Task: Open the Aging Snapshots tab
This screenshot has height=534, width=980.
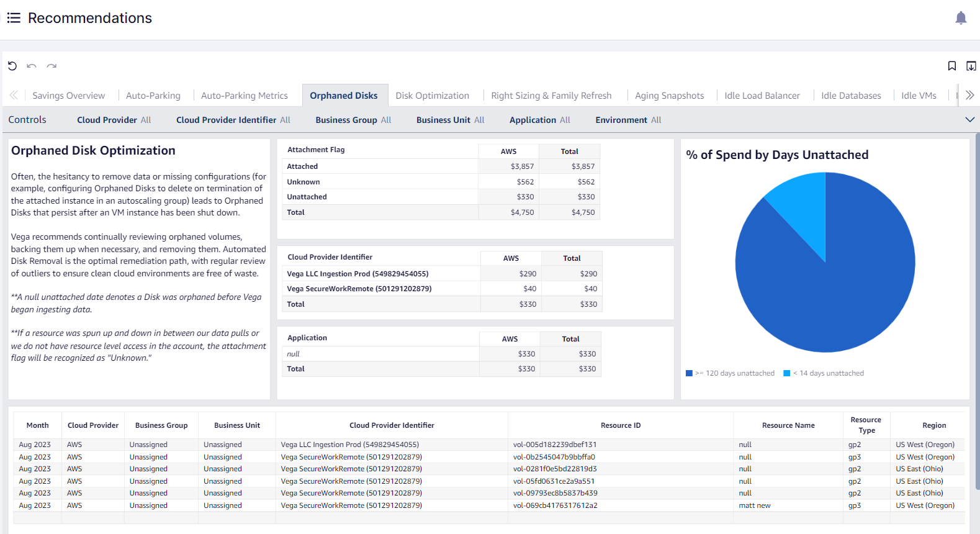Action: [x=670, y=96]
